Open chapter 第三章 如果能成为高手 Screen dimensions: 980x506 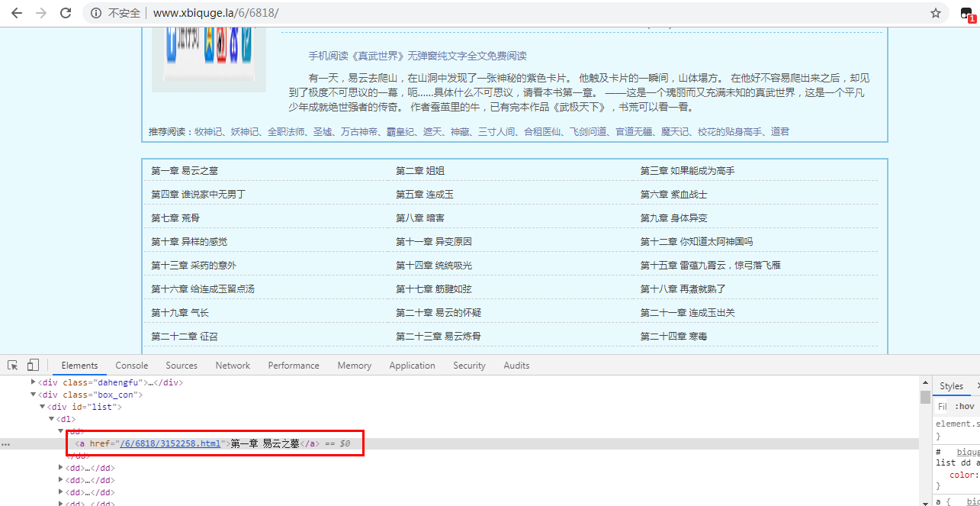(687, 170)
